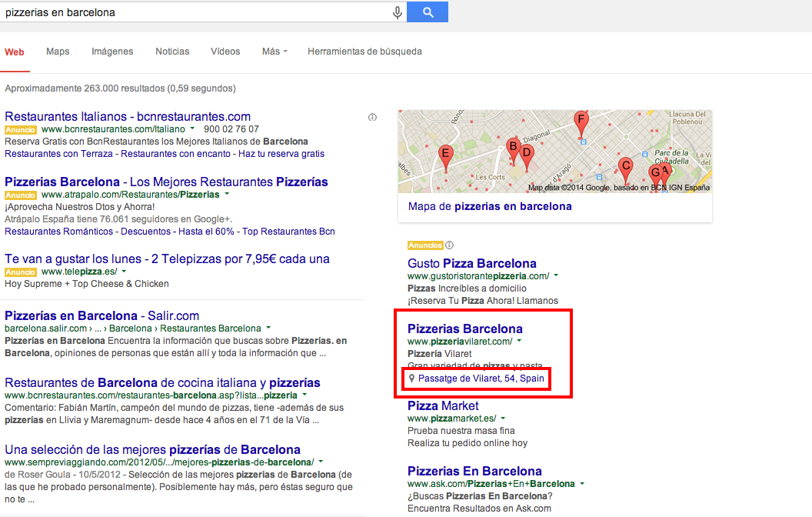Open the Pizzerias Barcelona Vilaret ad title
Viewport: 812px width, 517px height.
465,329
